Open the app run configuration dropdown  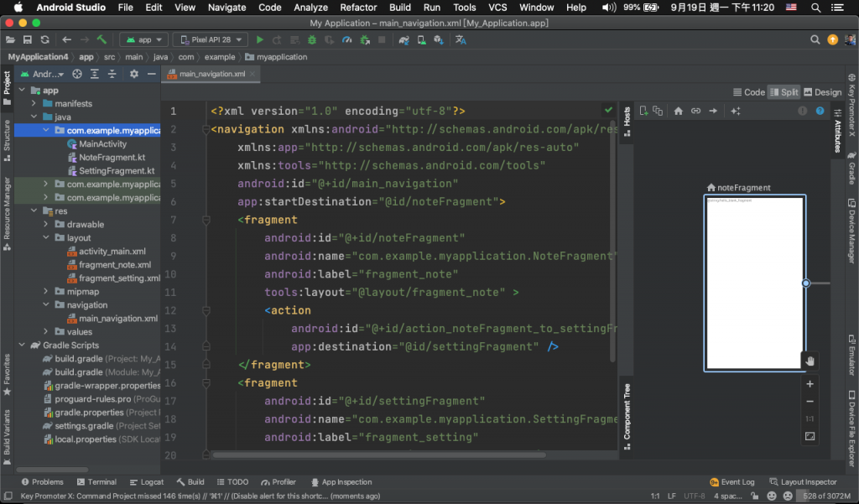[144, 39]
